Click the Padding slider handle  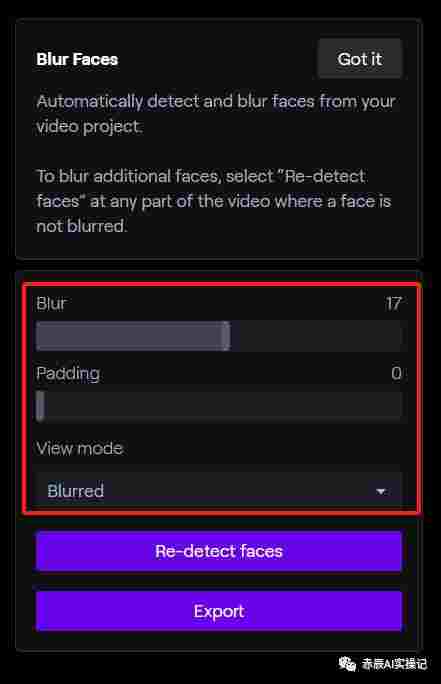click(x=40, y=406)
